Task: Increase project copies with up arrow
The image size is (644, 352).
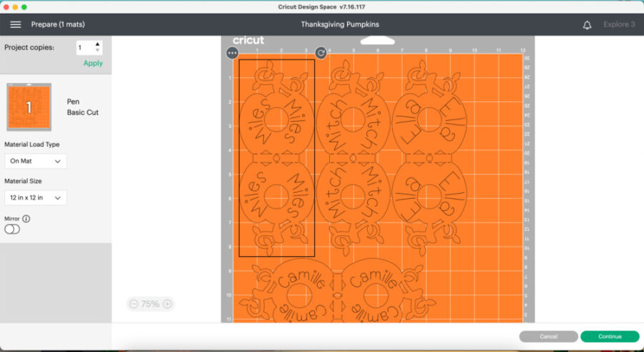Action: [98, 44]
